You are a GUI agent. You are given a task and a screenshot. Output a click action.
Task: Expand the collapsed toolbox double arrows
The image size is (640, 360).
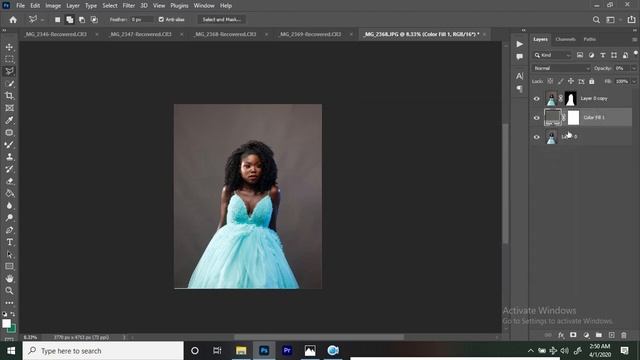pos(4,30)
